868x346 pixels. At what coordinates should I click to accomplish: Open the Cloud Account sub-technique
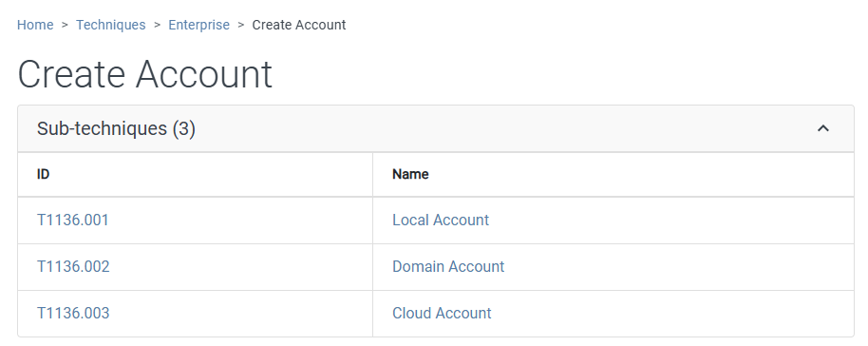coord(442,314)
